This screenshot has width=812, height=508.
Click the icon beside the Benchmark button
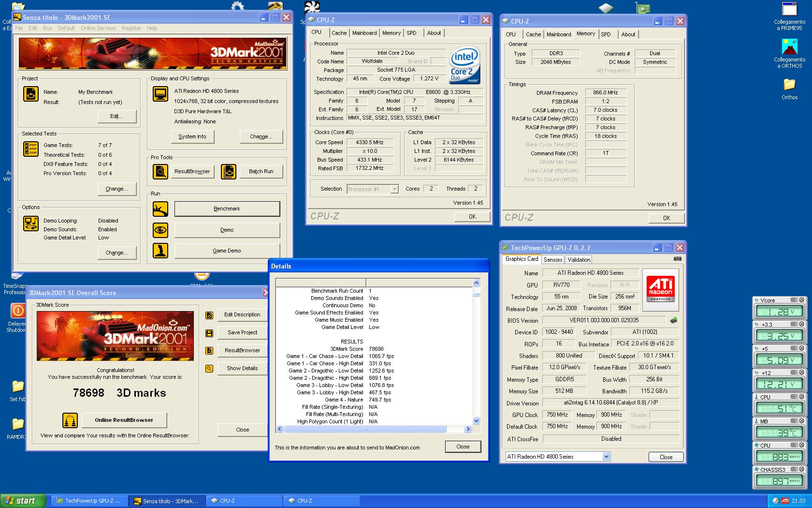click(160, 209)
